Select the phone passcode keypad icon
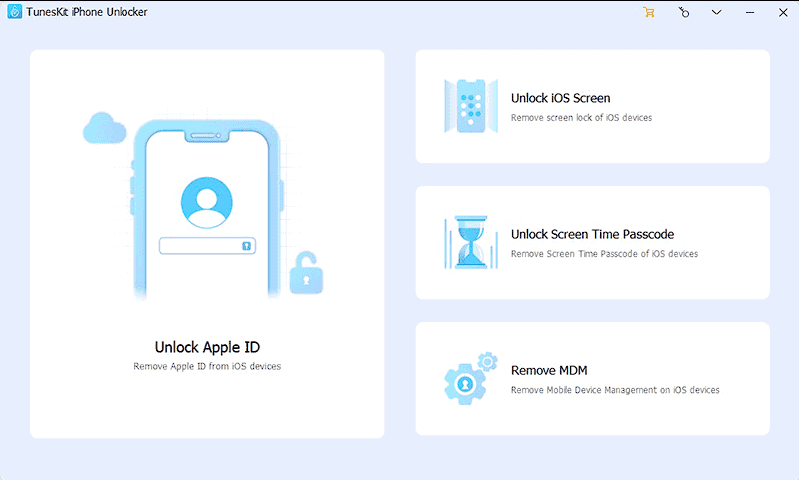 [471, 105]
